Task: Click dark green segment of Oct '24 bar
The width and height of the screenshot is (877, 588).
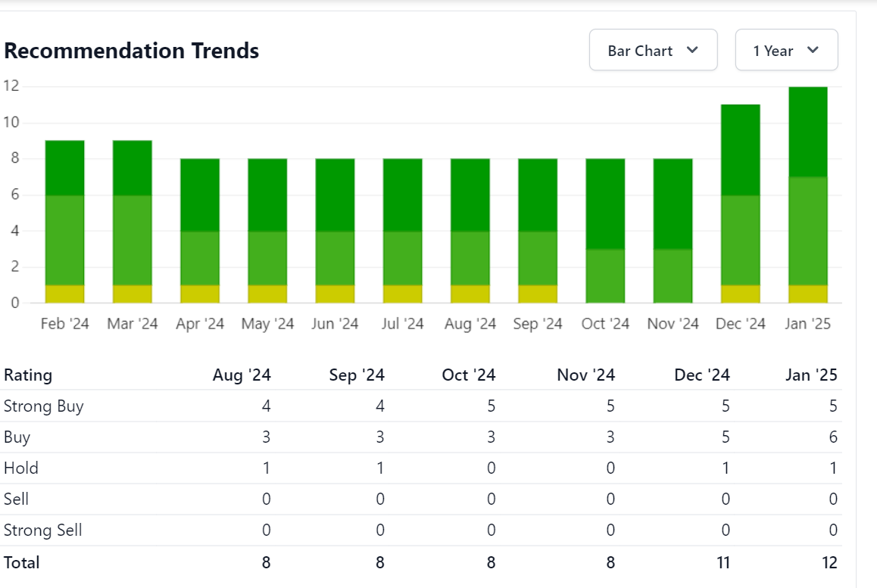Action: 605,204
